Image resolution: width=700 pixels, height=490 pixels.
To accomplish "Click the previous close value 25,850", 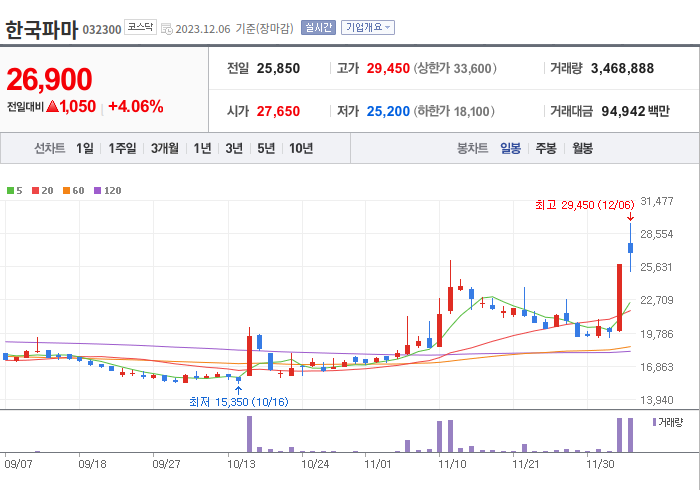I will pos(278,68).
